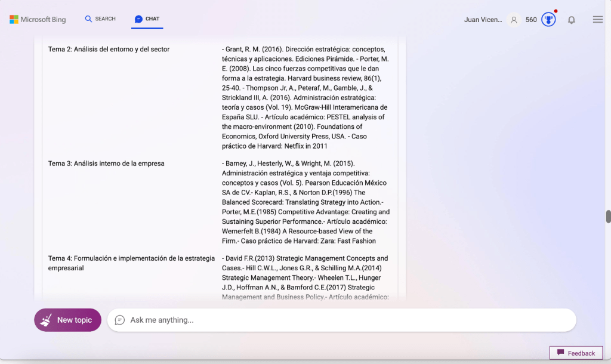The width and height of the screenshot is (611, 364).
Task: Open the notifications bell
Action: point(572,20)
